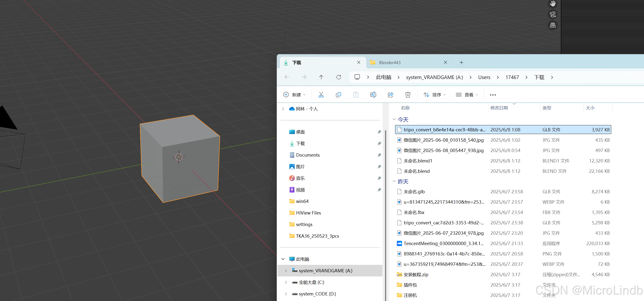This screenshot has height=301, width=644.
Task: Go up one folder level
Action: click(x=321, y=77)
